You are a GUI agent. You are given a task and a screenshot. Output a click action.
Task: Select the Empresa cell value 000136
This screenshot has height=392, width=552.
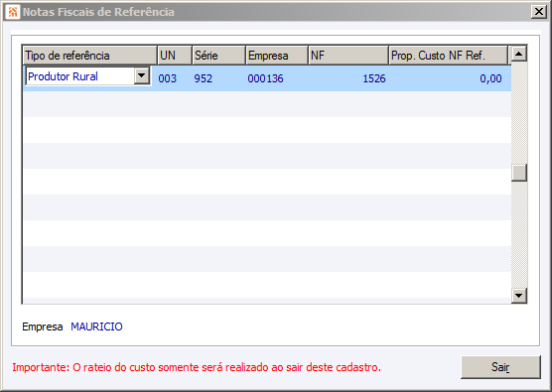pyautogui.click(x=265, y=78)
